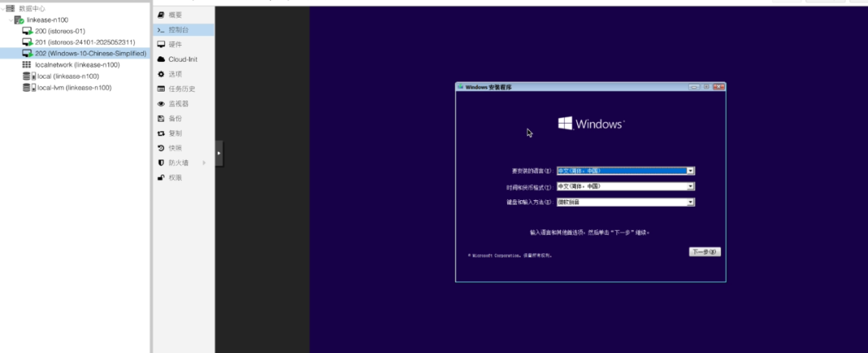Open the 权限 permissions menu item
The width and height of the screenshot is (868, 353).
[183, 178]
